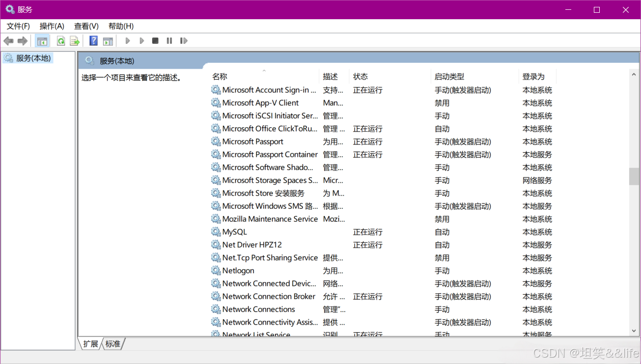
Task: Open the 操作(A) menu
Action: click(x=52, y=26)
